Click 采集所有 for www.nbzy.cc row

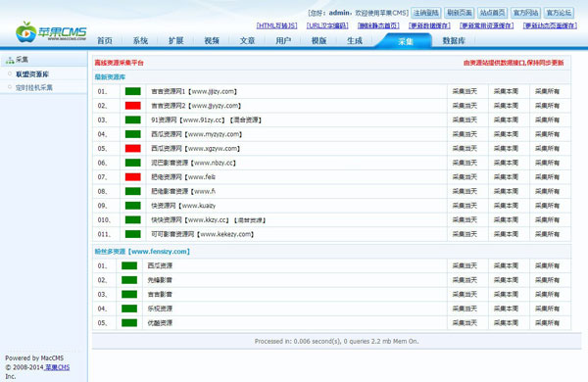[x=547, y=163]
